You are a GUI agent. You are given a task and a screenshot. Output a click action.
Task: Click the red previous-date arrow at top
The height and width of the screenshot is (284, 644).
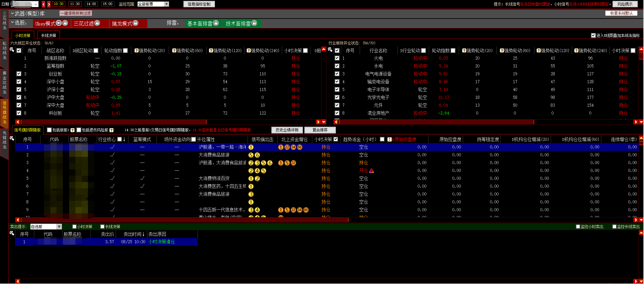pyautogui.click(x=44, y=4)
